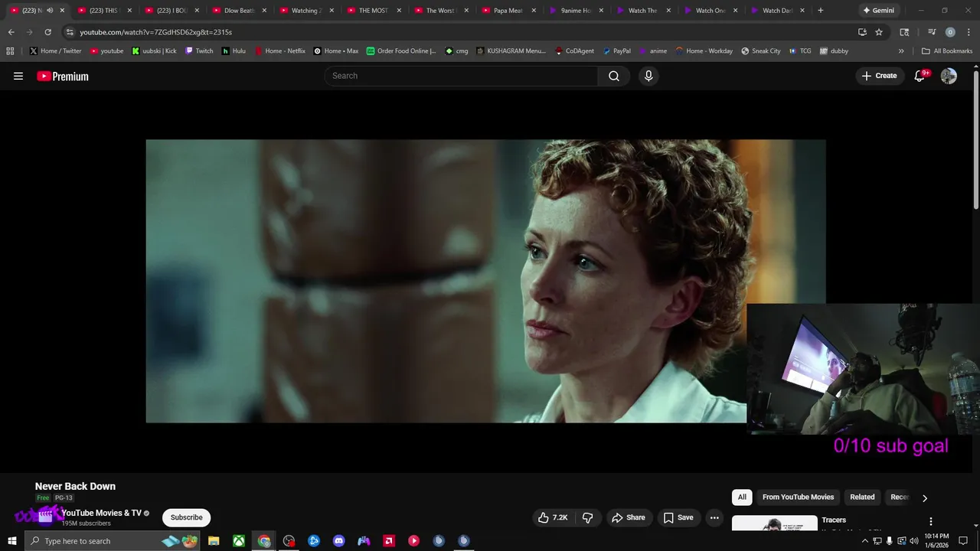Dislike the video with thumbs down
The height and width of the screenshot is (551, 980).
pos(588,517)
